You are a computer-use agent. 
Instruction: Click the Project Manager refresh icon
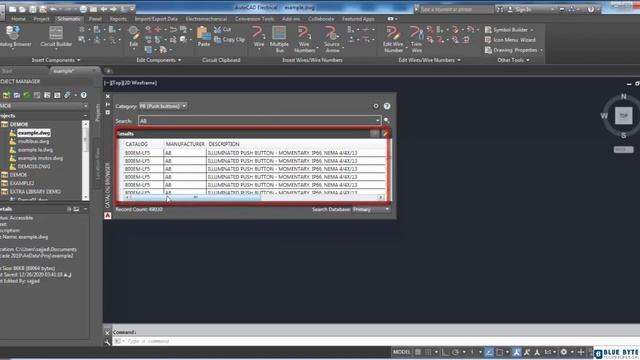pyautogui.click(x=27, y=95)
